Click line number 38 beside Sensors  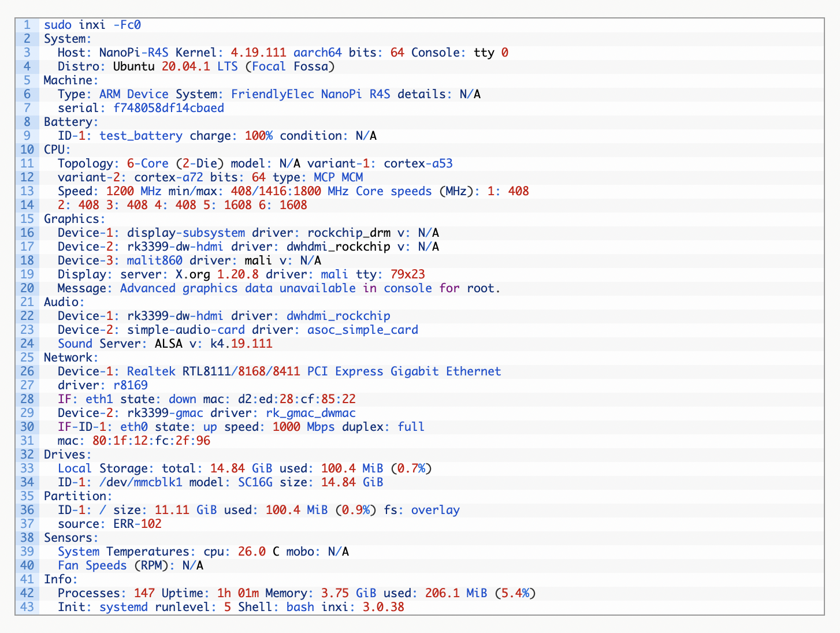pos(27,538)
